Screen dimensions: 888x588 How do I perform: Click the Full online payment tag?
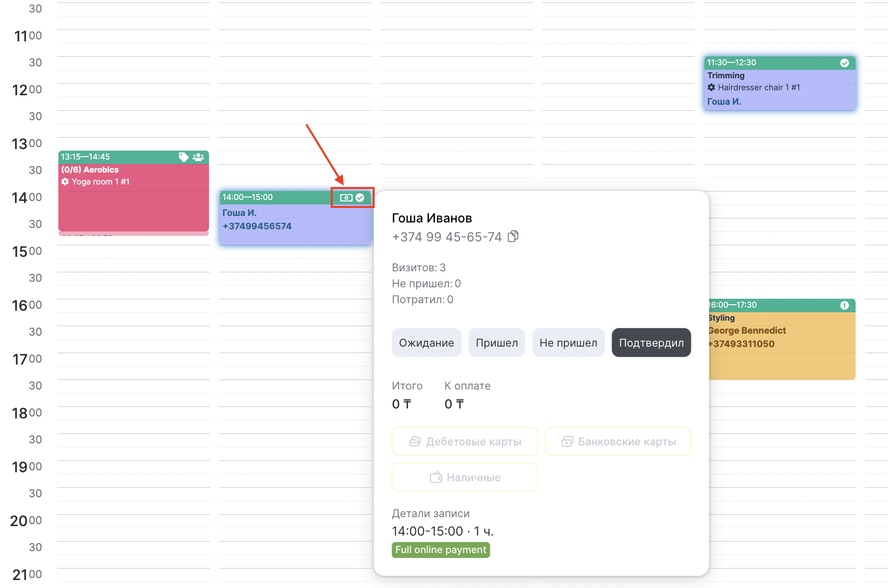click(441, 550)
